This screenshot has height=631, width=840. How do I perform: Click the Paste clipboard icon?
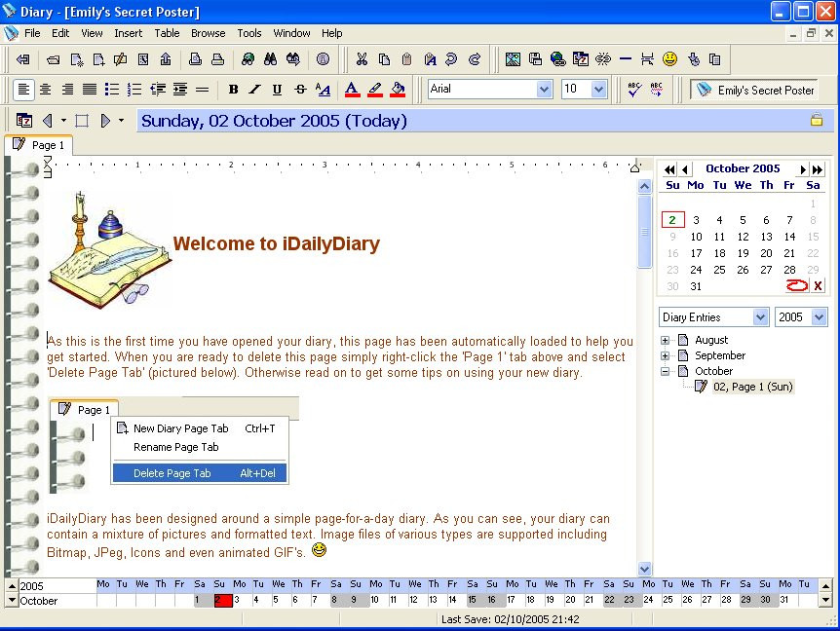click(406, 59)
